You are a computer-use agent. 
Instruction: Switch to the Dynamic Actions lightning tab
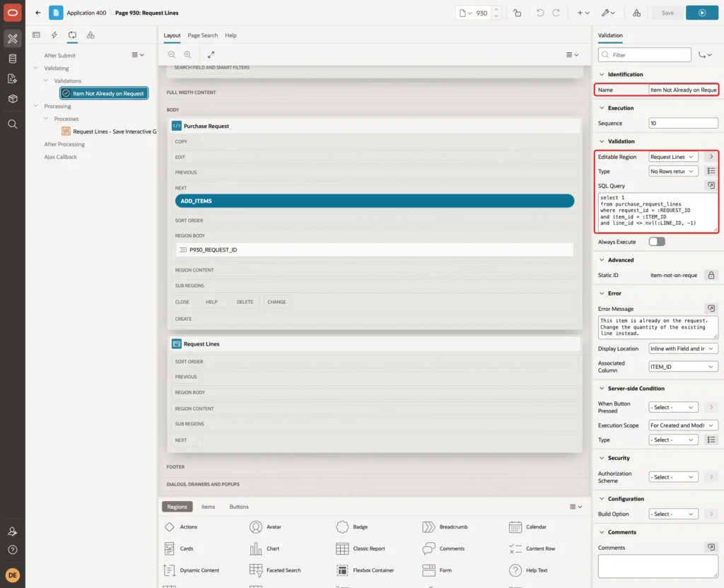coord(54,35)
